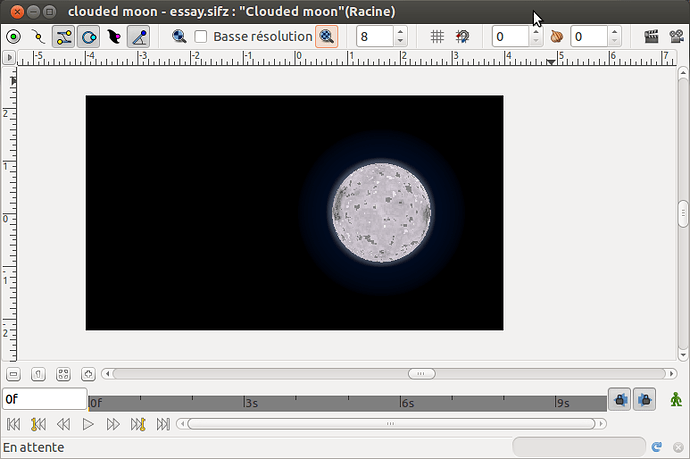Seek to the next keyframe
The height and width of the screenshot is (459, 690).
point(138,424)
